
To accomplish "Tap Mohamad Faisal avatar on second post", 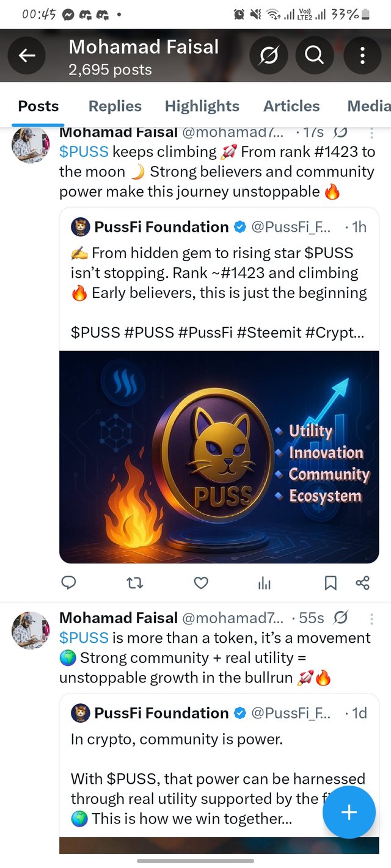I will pyautogui.click(x=30, y=630).
